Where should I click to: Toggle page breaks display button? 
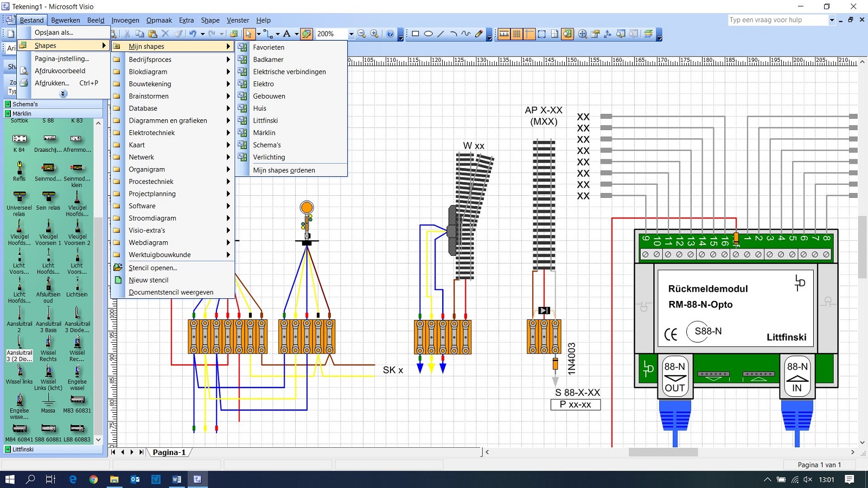click(x=554, y=34)
